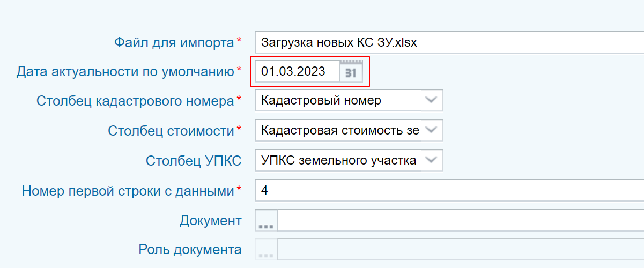644x268 pixels.
Task: Click the Документ text field
Action: (x=461, y=221)
